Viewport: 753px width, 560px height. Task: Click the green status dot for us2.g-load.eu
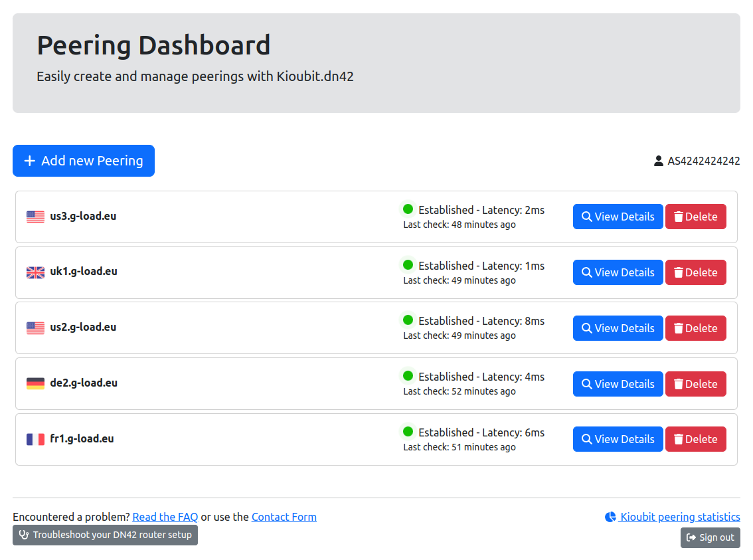point(408,320)
